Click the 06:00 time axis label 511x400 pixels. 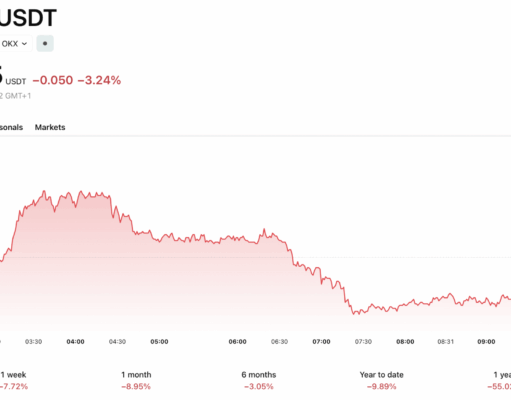coord(237,342)
